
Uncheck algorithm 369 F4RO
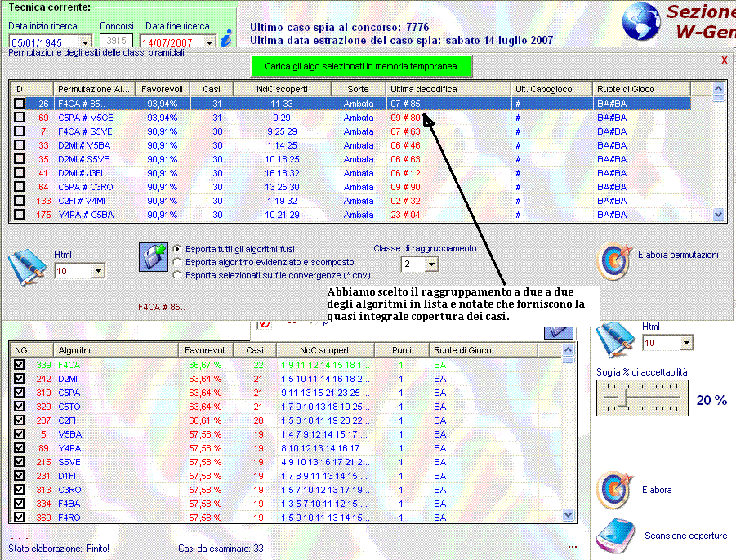click(x=20, y=517)
